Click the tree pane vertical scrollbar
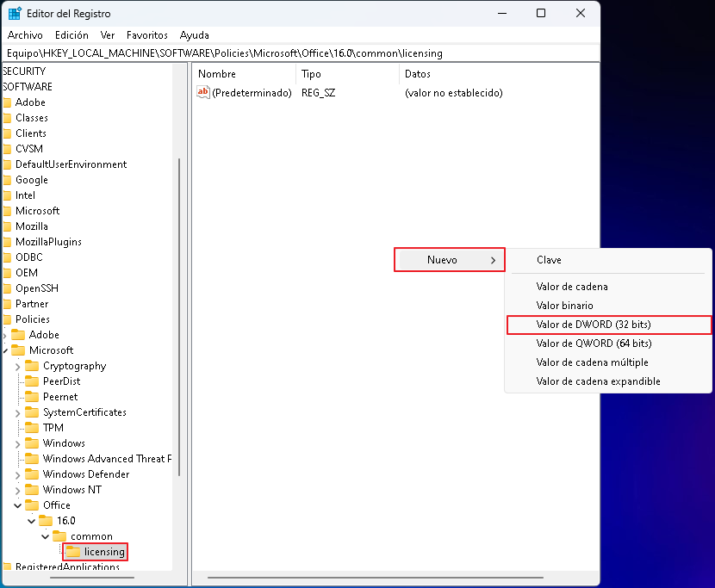Screen dimensions: 715x588 click(179, 317)
